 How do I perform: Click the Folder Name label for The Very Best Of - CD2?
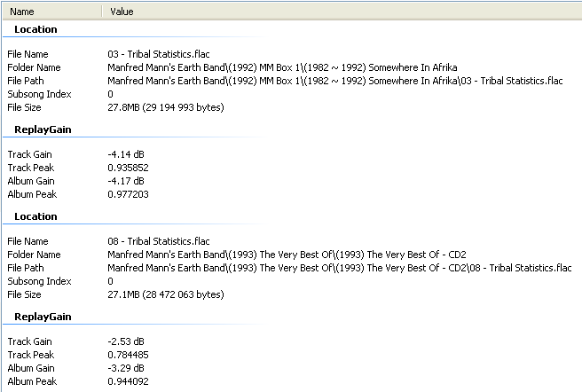point(34,255)
